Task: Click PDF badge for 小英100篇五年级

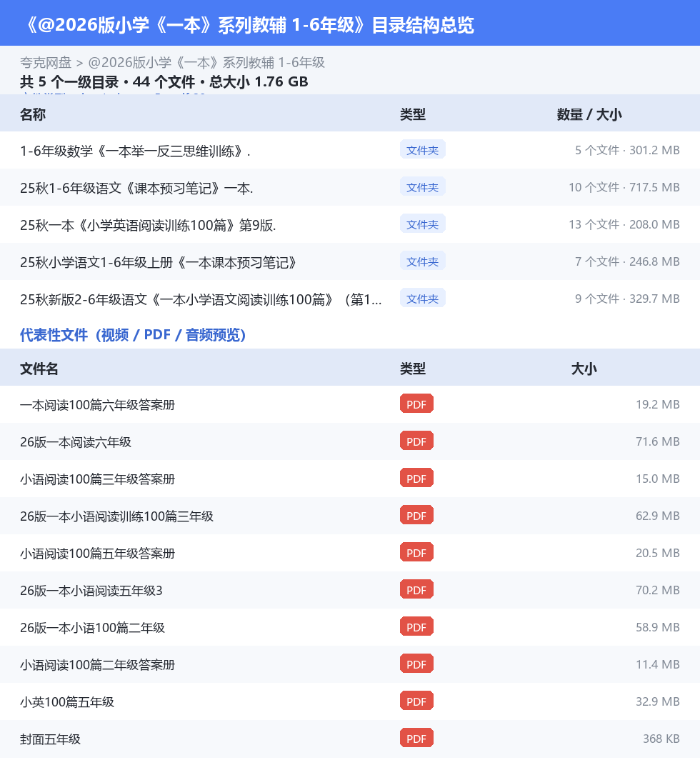Action: click(x=416, y=701)
